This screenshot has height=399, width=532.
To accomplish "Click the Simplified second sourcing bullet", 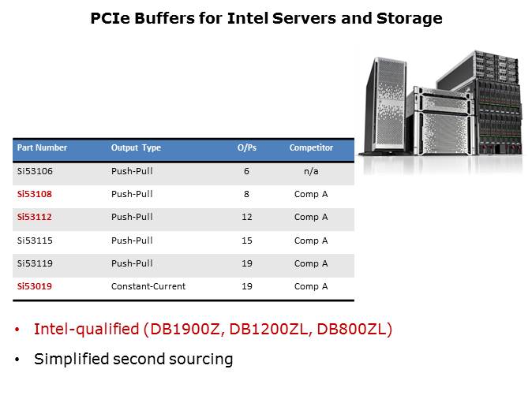I will click(x=133, y=359).
